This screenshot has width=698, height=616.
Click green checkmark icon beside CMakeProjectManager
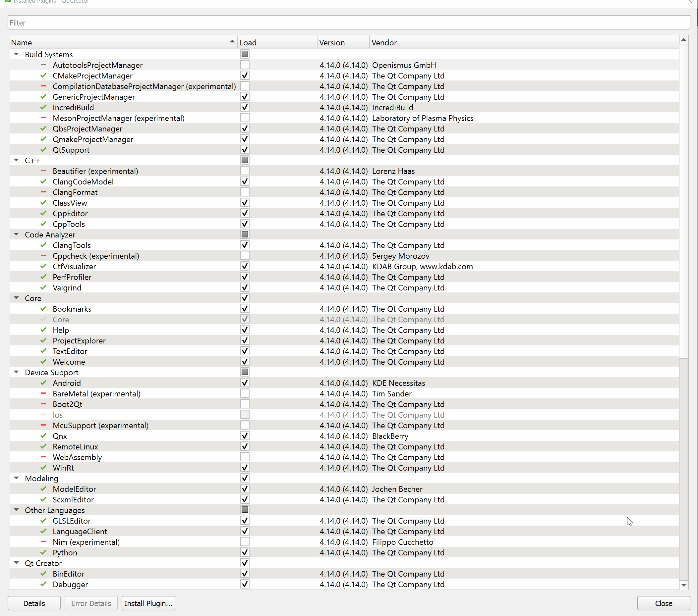pos(43,76)
